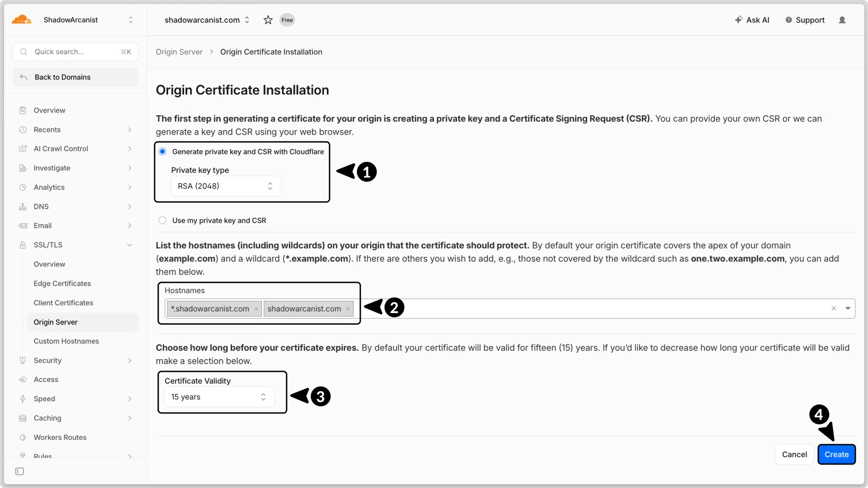Click the Create button
The image size is (868, 488).
(x=836, y=455)
